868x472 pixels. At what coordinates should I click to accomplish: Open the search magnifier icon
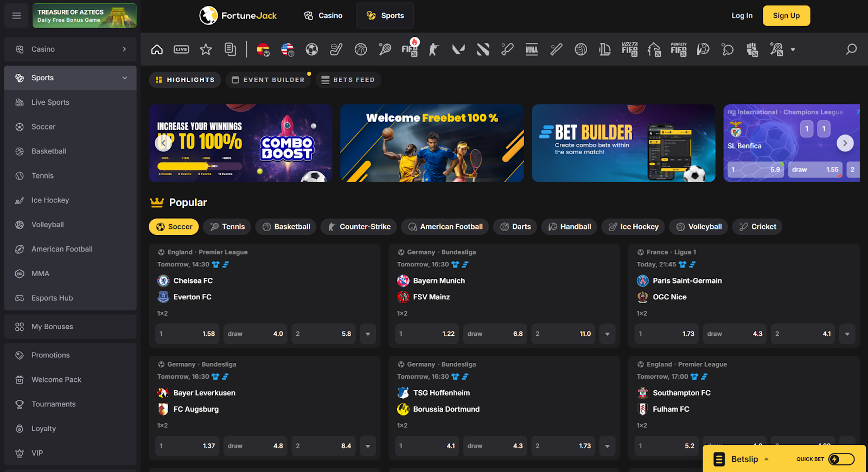point(851,49)
